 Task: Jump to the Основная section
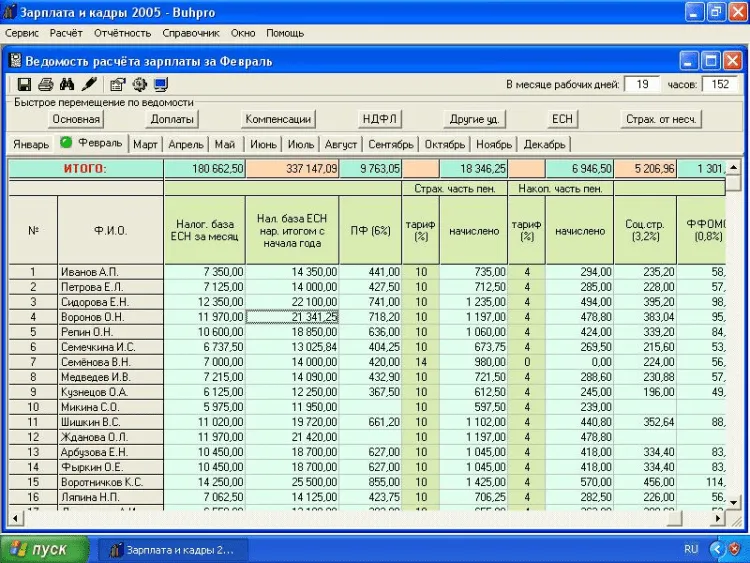point(77,119)
